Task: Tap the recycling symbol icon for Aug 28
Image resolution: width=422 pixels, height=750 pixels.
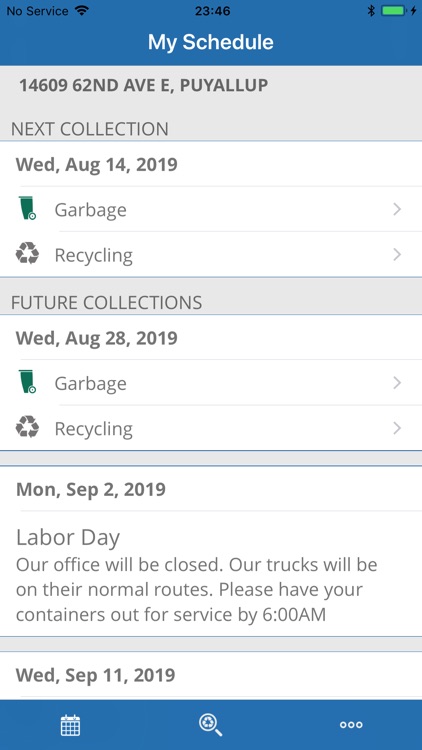Action: [27, 427]
